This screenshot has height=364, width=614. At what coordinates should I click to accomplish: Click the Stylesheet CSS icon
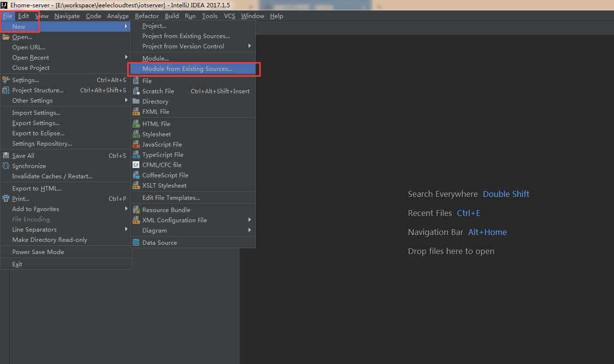(x=136, y=134)
